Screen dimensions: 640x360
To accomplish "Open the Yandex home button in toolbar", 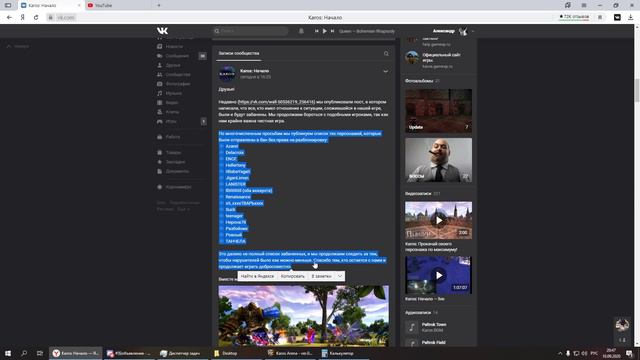I will [23, 18].
